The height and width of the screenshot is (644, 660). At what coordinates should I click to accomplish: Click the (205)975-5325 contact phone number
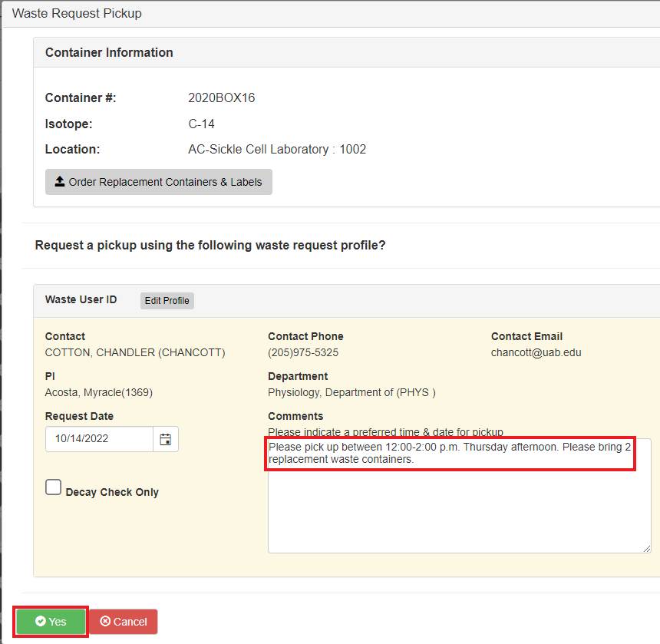[303, 352]
